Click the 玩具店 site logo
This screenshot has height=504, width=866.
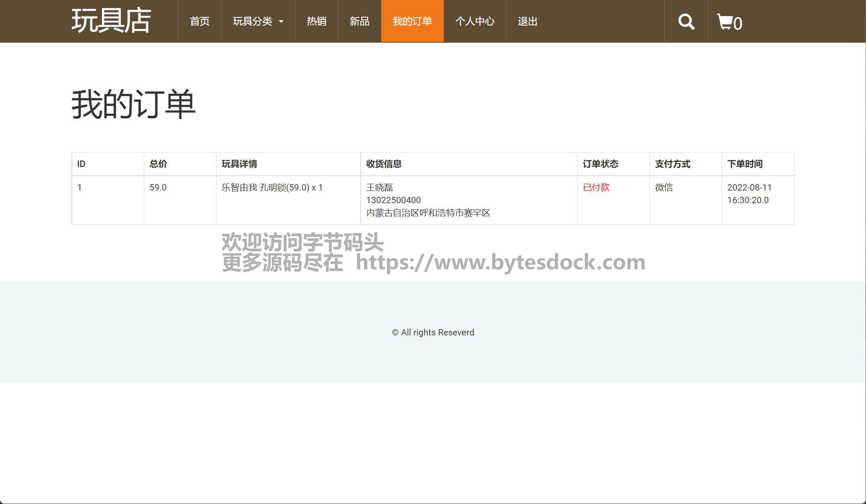111,21
